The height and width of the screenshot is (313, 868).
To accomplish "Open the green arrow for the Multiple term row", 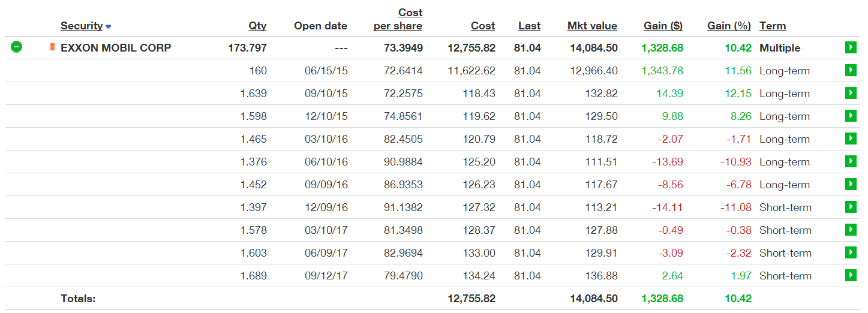I will pos(850,47).
